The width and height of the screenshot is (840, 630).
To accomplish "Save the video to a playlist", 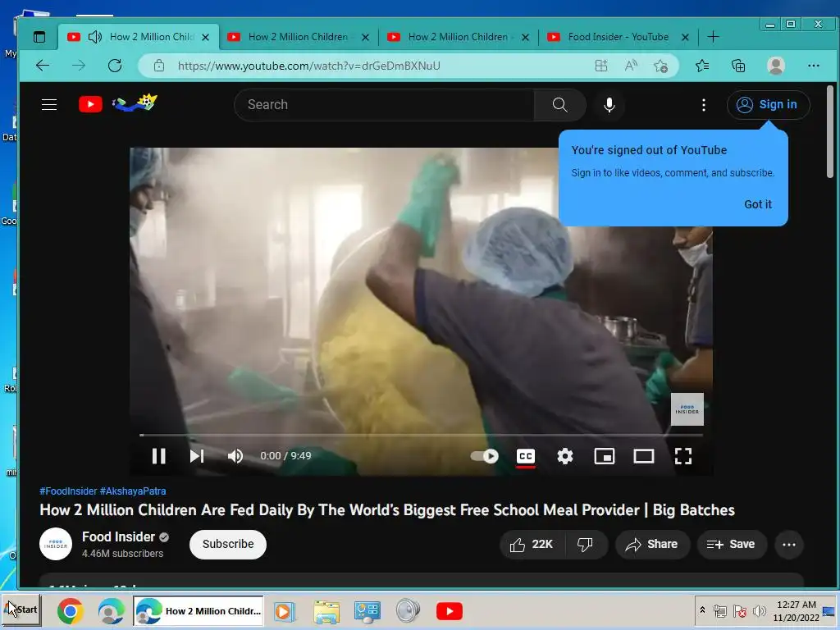I will point(731,545).
